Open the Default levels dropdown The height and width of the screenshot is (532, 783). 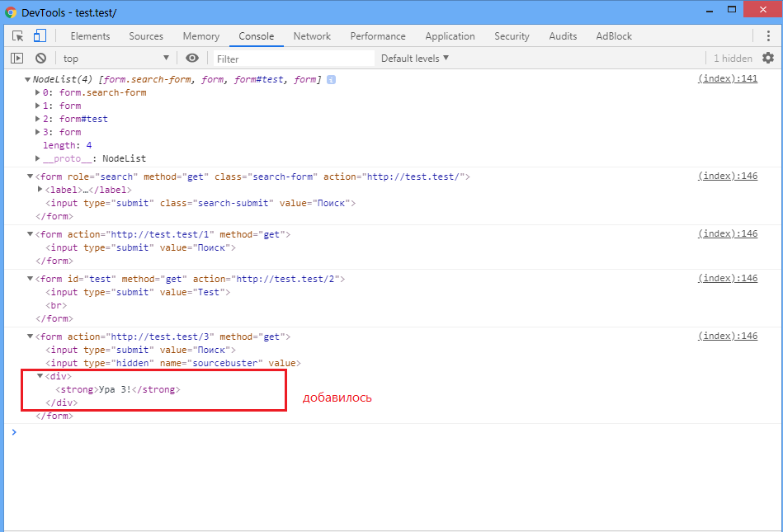point(414,59)
